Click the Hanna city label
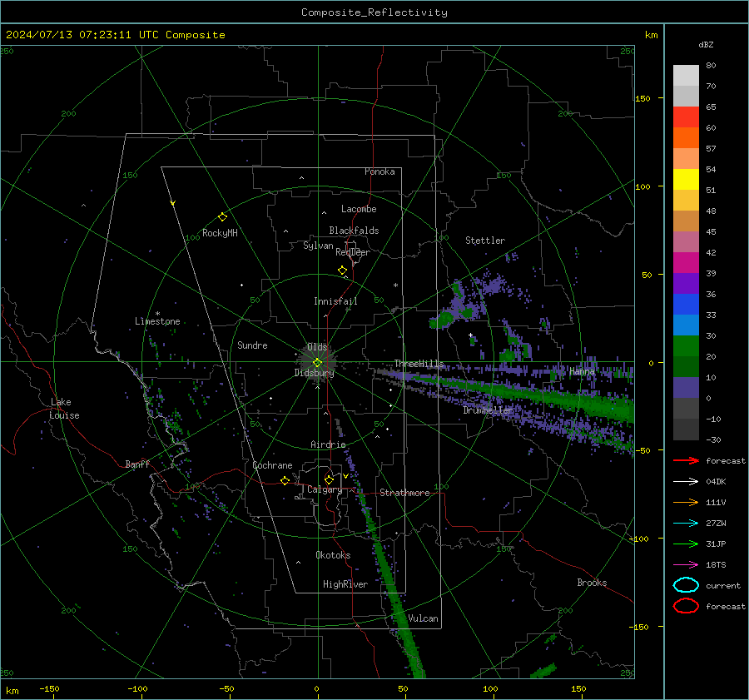This screenshot has height=700, width=749. pyautogui.click(x=582, y=371)
